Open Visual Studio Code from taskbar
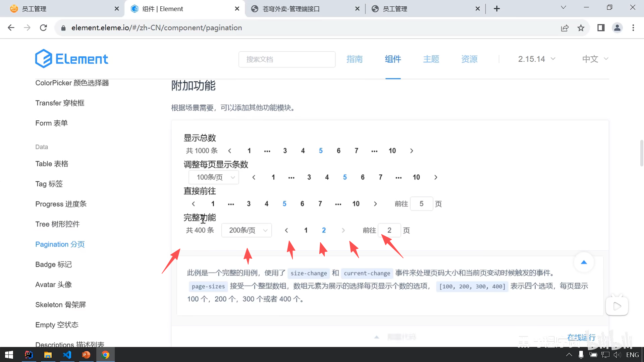The width and height of the screenshot is (644, 362). pos(67,355)
